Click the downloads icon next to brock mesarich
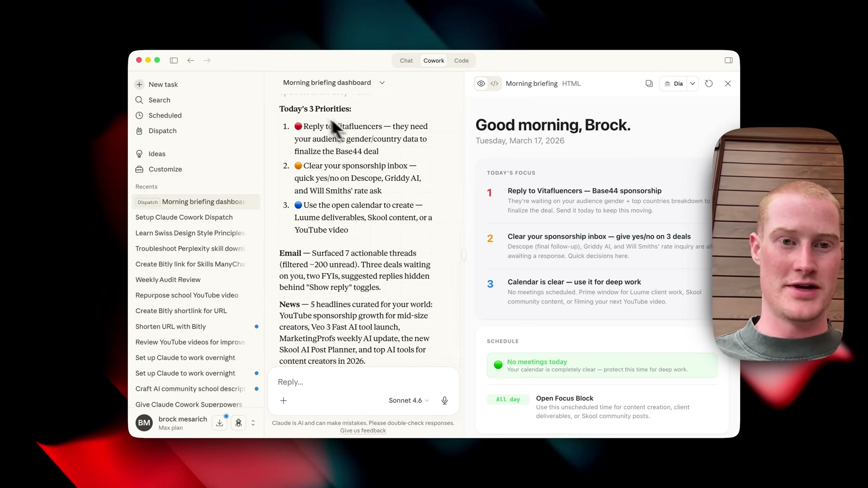The image size is (868, 488). pyautogui.click(x=219, y=422)
